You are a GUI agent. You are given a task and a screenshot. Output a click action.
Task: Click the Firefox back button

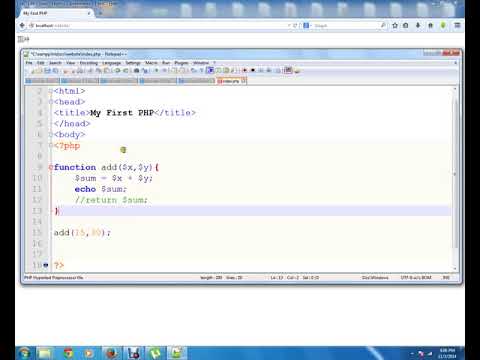22,25
